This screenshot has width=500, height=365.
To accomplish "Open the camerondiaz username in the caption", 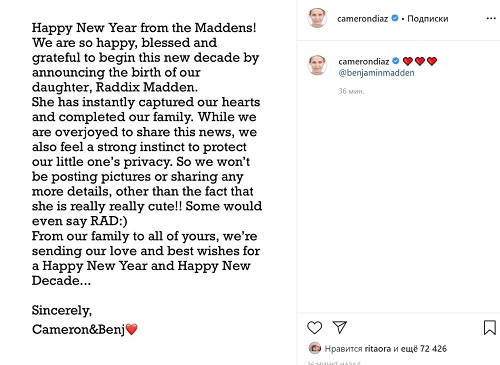I will tap(364, 61).
